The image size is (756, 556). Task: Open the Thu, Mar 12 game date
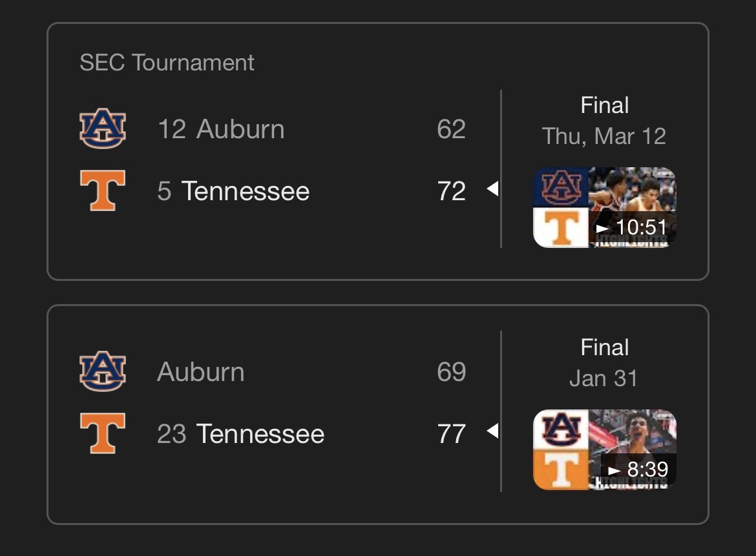tap(604, 136)
